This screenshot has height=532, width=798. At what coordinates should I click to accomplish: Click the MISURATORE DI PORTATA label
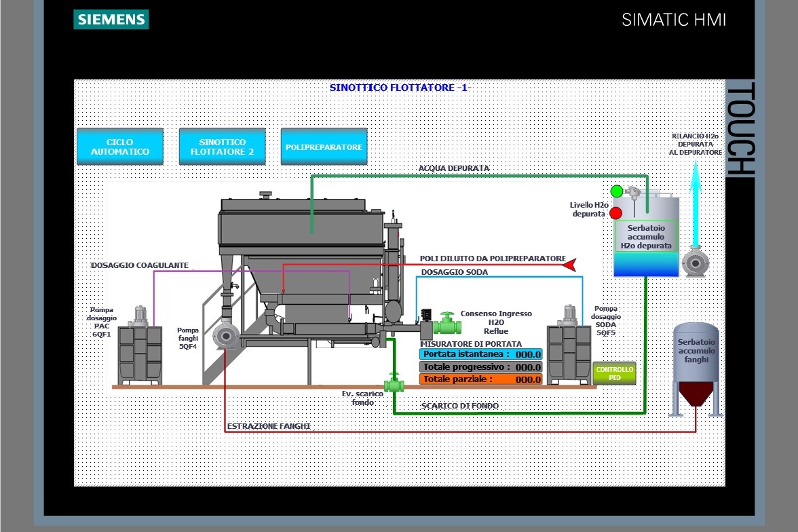click(x=471, y=344)
